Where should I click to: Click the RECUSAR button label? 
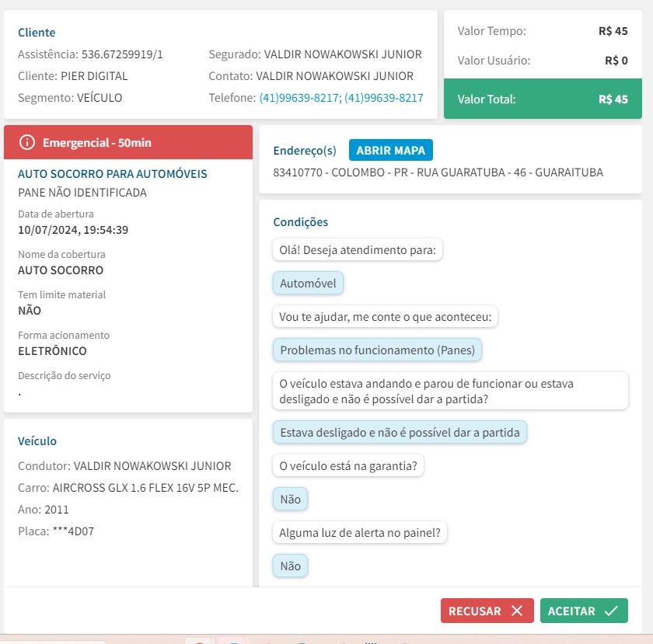coord(475,611)
